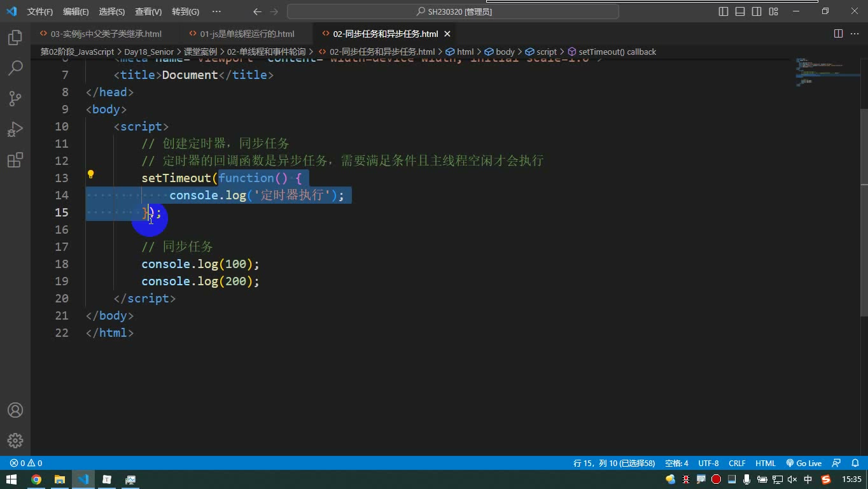Screen dimensions: 868x489
Task: Change indentation setting 空格: 4
Action: tap(676, 464)
